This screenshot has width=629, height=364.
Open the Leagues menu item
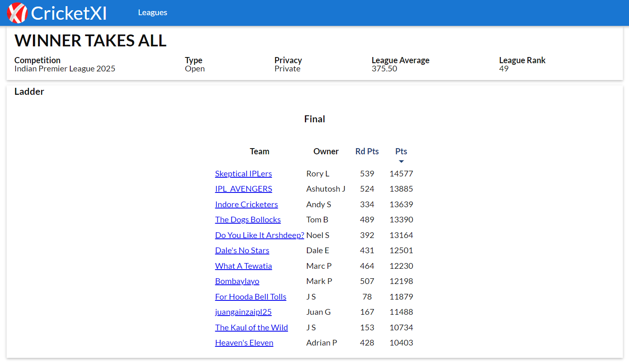(152, 13)
